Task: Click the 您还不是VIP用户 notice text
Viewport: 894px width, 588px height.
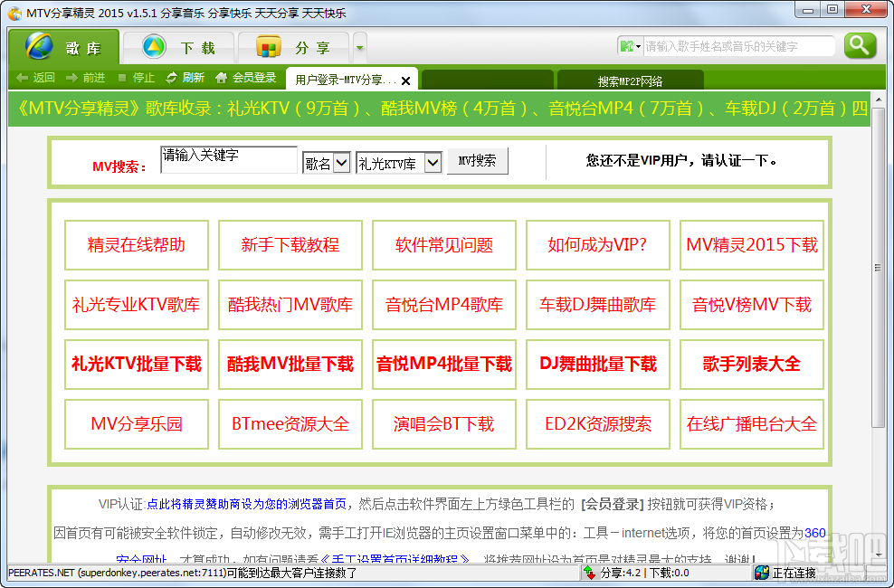Action: pos(680,161)
